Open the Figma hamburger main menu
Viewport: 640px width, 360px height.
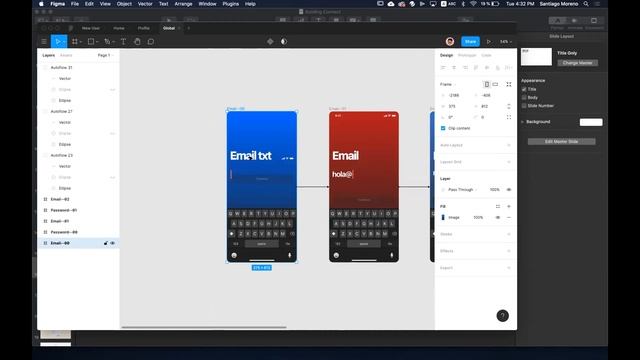click(x=44, y=42)
